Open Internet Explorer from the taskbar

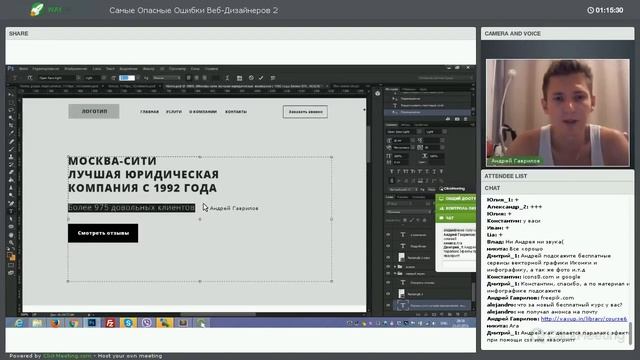point(19,323)
